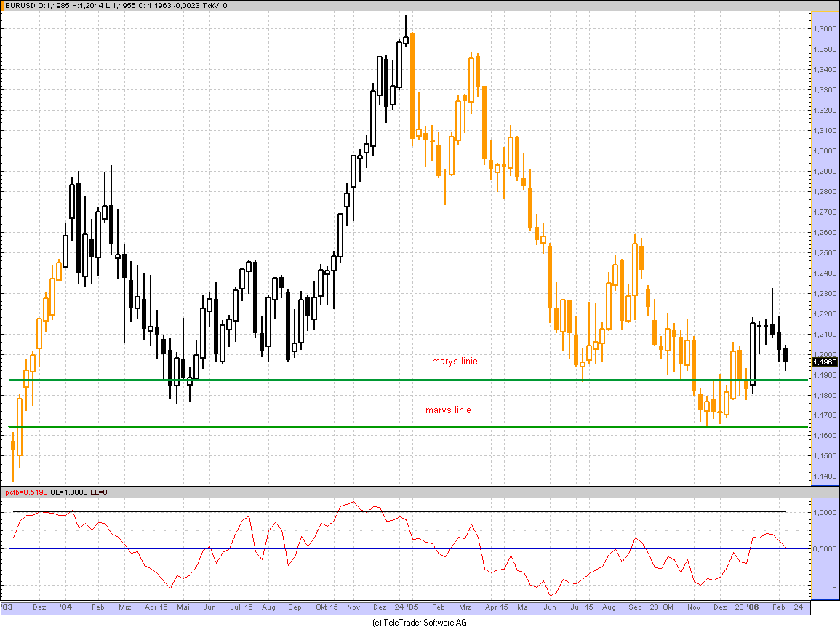Click the '04 year marker on time axis
This screenshot has height=627, width=840.
point(66,607)
